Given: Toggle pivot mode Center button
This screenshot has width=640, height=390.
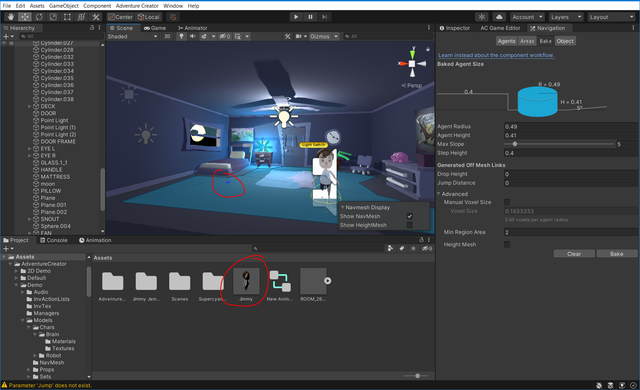Looking at the screenshot, I should (x=120, y=17).
